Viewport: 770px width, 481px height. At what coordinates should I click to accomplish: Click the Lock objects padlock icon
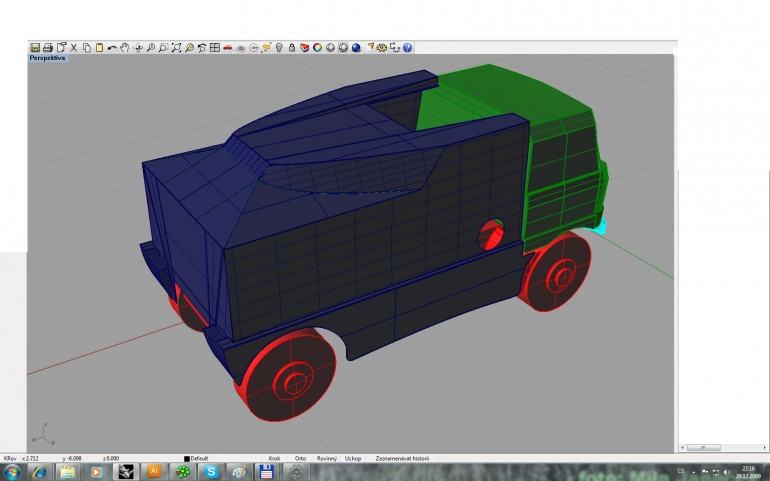click(x=292, y=48)
